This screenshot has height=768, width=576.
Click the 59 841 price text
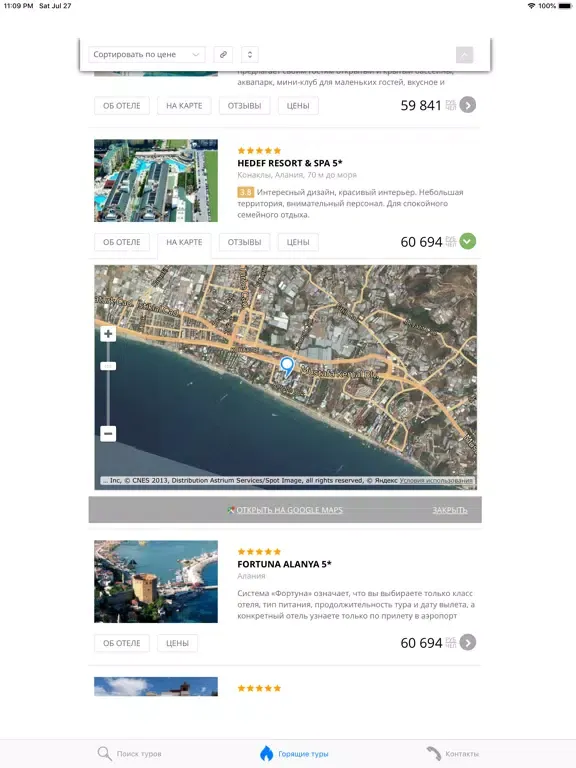click(421, 105)
